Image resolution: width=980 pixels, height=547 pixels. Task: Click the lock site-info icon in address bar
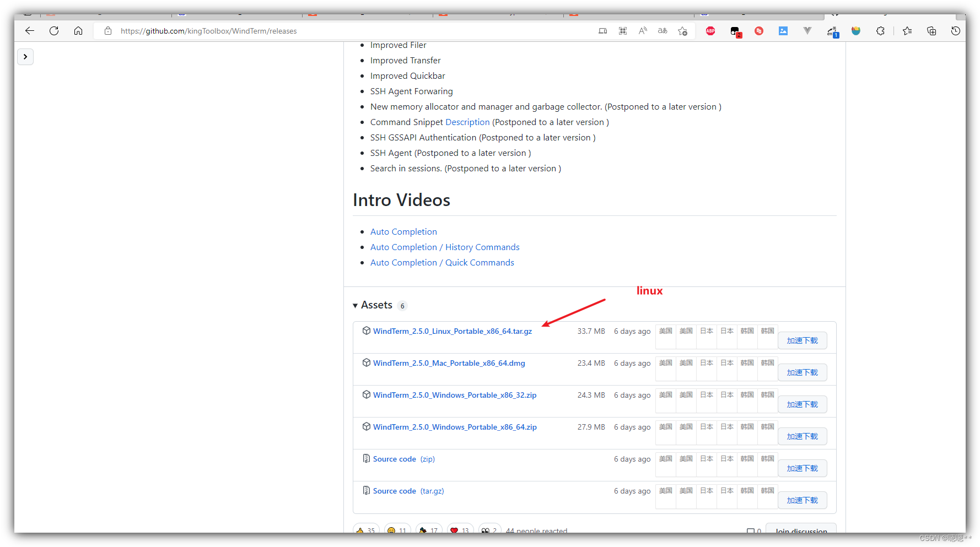click(108, 31)
